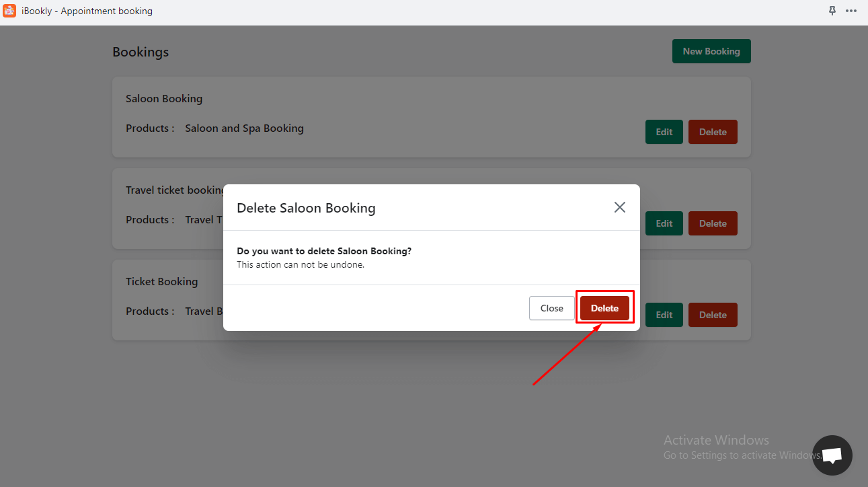This screenshot has height=487, width=868.
Task: Click the Bookings page heading
Action: [141, 52]
